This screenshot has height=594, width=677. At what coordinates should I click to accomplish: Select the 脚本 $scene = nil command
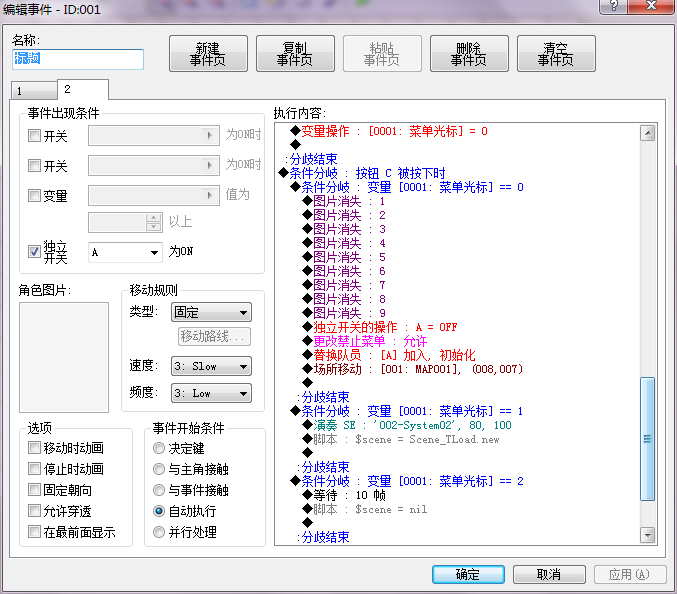pyautogui.click(x=365, y=509)
